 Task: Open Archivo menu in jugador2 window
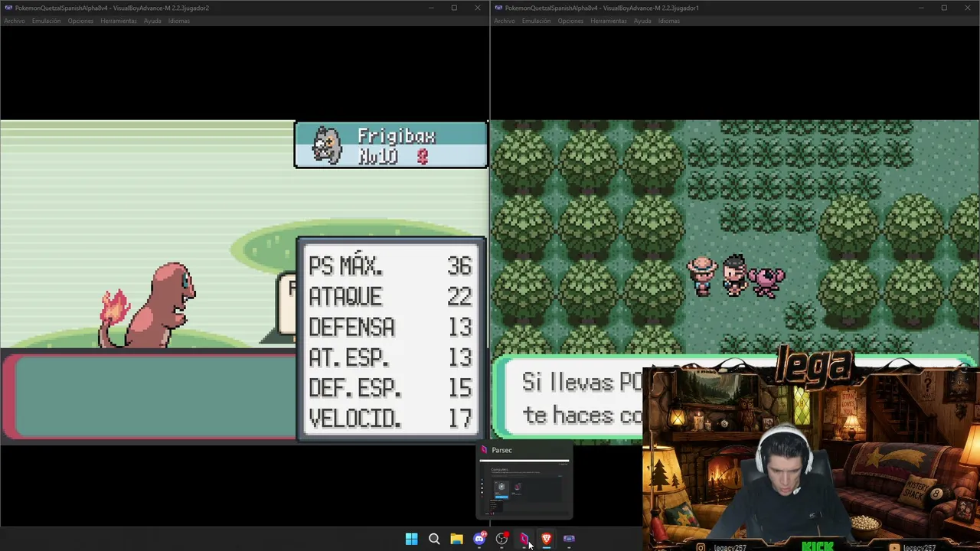pos(14,21)
